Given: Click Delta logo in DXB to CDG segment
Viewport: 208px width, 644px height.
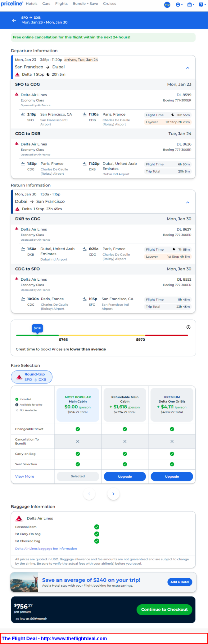Looking at the screenshot, I should tap(17, 229).
